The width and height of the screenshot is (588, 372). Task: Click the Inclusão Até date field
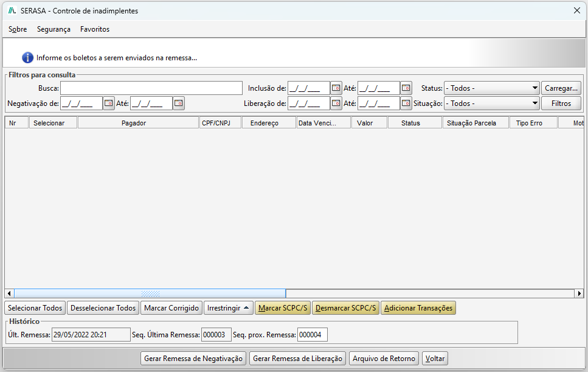379,88
